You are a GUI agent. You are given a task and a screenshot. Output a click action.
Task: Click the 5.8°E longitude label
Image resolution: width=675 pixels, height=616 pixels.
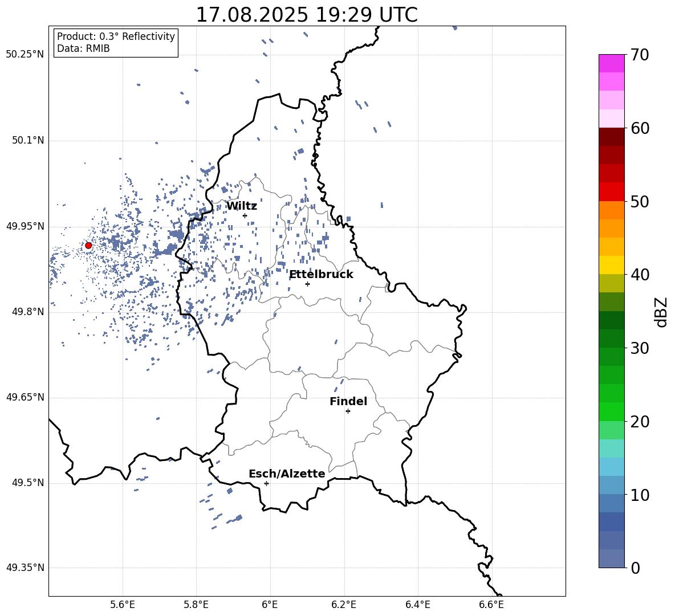[x=196, y=605]
